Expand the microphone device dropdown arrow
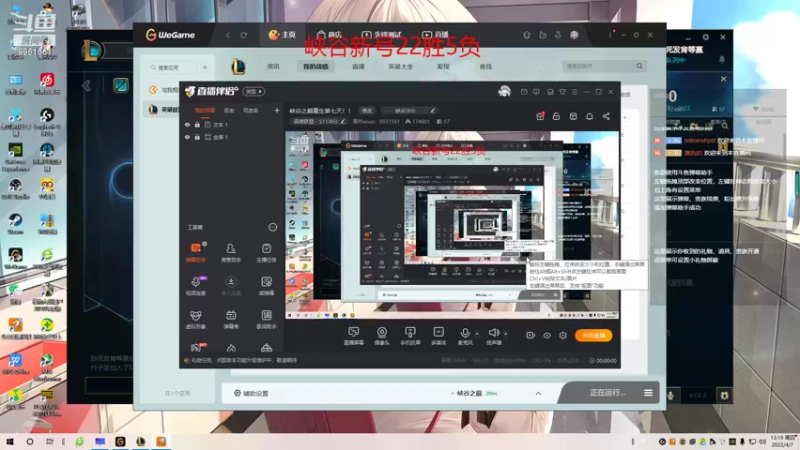 click(477, 334)
